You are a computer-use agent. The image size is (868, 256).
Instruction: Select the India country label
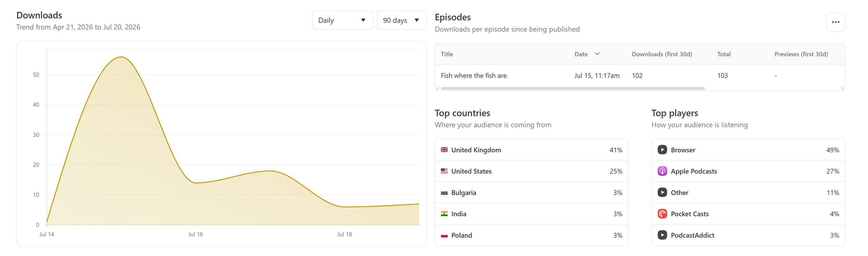pos(458,214)
